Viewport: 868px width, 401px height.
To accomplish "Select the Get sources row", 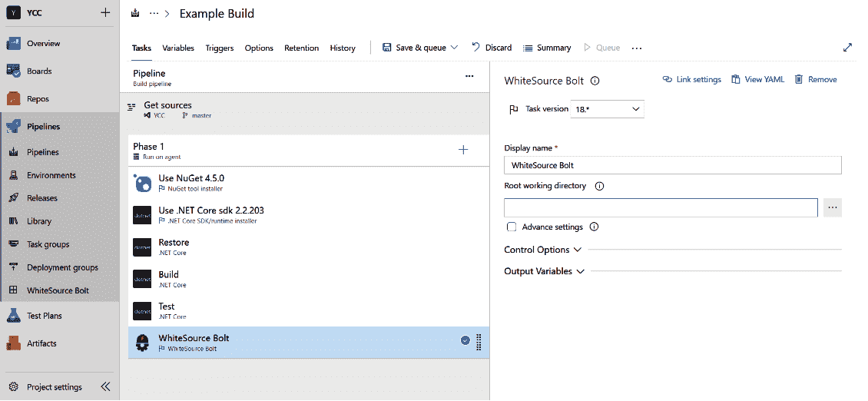I will pos(304,110).
